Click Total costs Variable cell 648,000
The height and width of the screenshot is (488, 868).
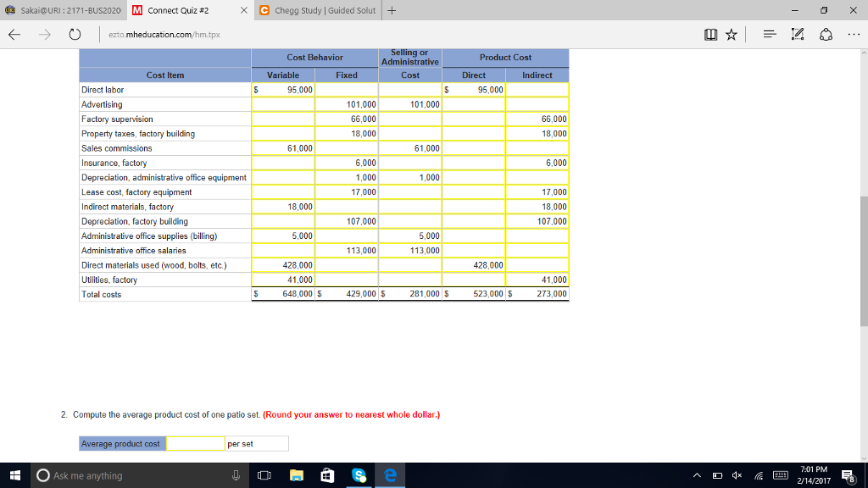click(283, 294)
